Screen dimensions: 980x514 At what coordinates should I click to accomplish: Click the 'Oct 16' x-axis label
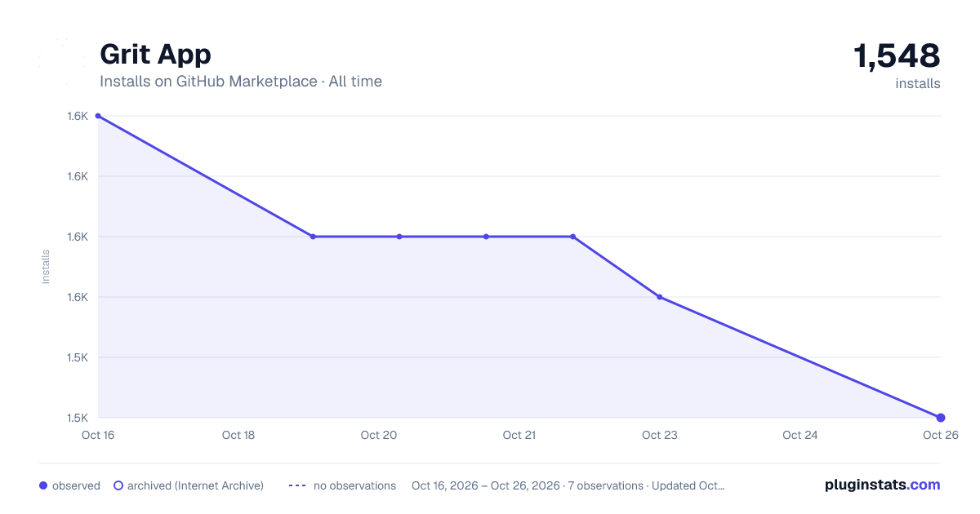click(x=98, y=435)
